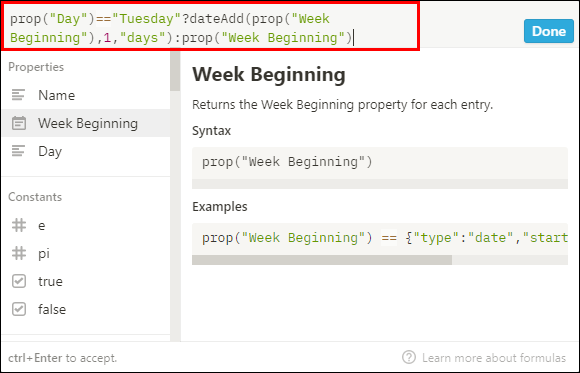Viewport: 580px width, 373px height.
Task: Insert the pi constant
Action: 44,254
